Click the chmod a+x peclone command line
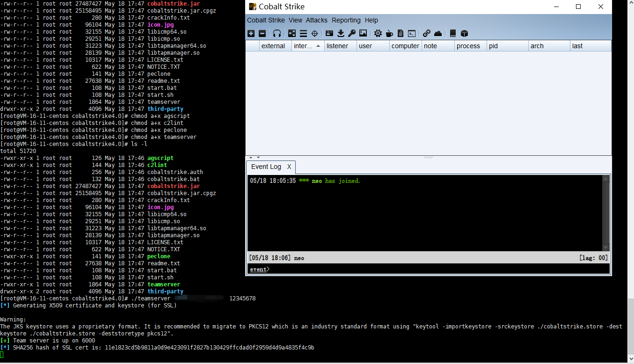Viewport: 634px width, 364px height. [x=94, y=130]
